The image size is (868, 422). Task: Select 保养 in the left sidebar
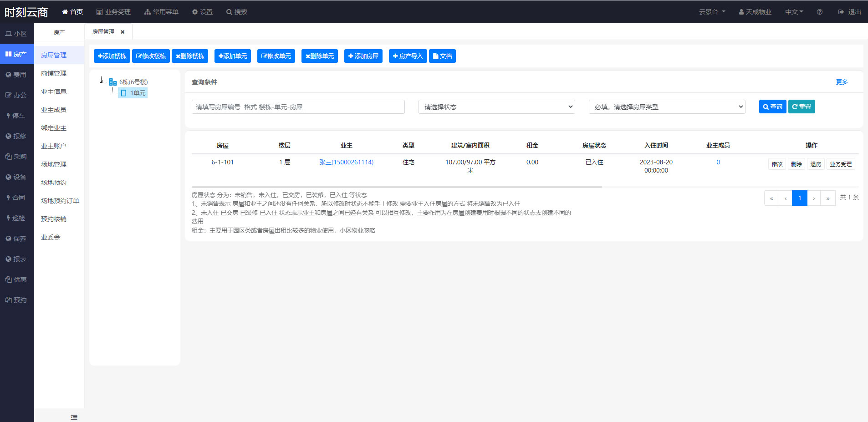(x=17, y=239)
